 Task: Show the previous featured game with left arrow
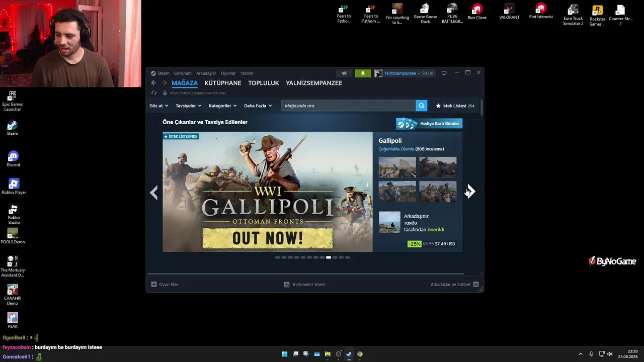(154, 192)
